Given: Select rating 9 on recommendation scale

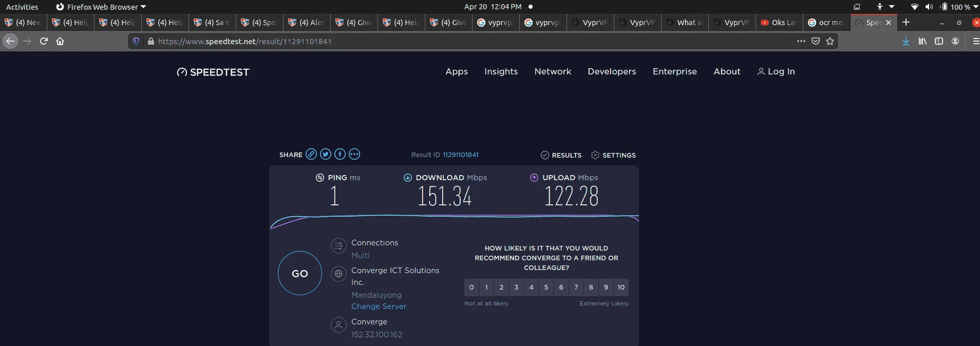Looking at the screenshot, I should tap(606, 287).
